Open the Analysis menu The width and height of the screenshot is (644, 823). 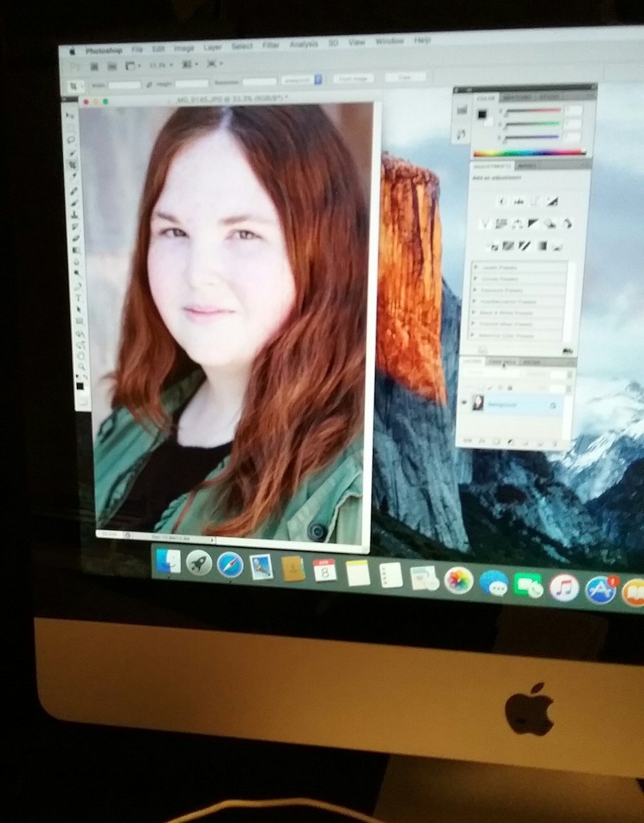coord(304,45)
